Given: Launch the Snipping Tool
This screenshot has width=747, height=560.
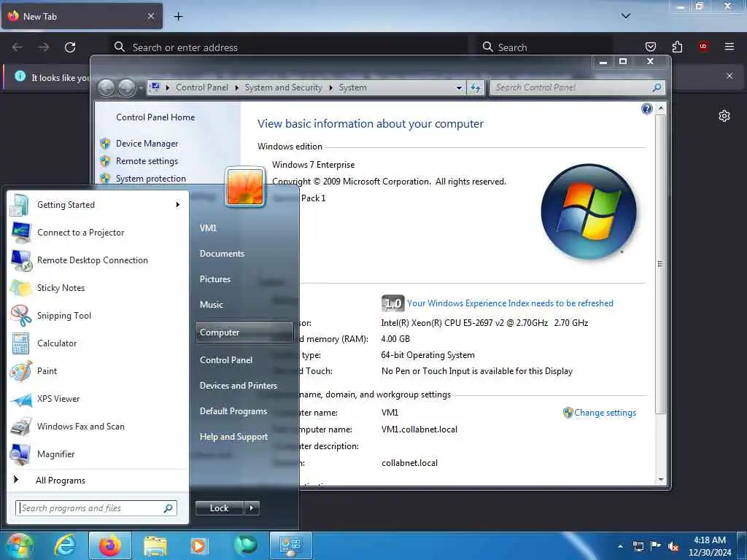Looking at the screenshot, I should (x=98, y=315).
